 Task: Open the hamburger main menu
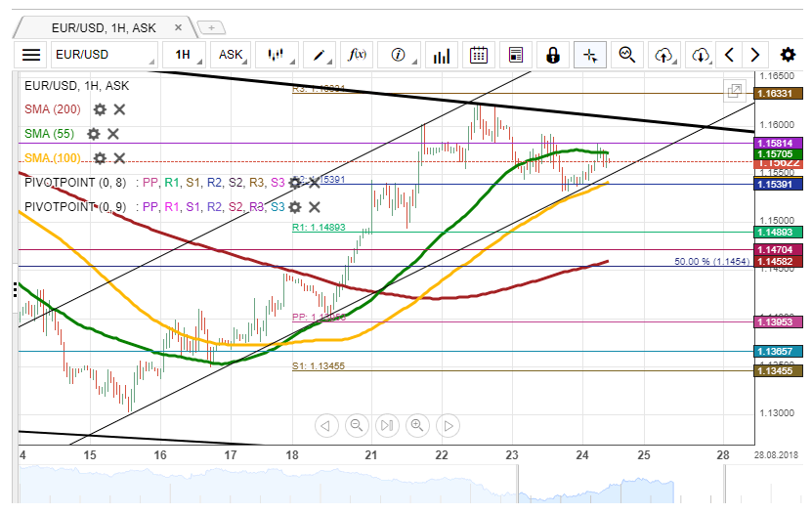tap(31, 55)
